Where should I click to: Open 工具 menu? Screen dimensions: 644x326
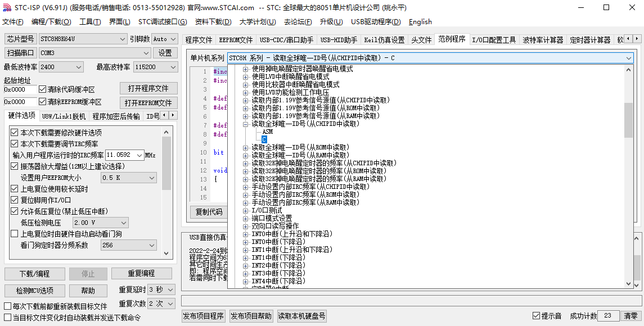[90, 22]
